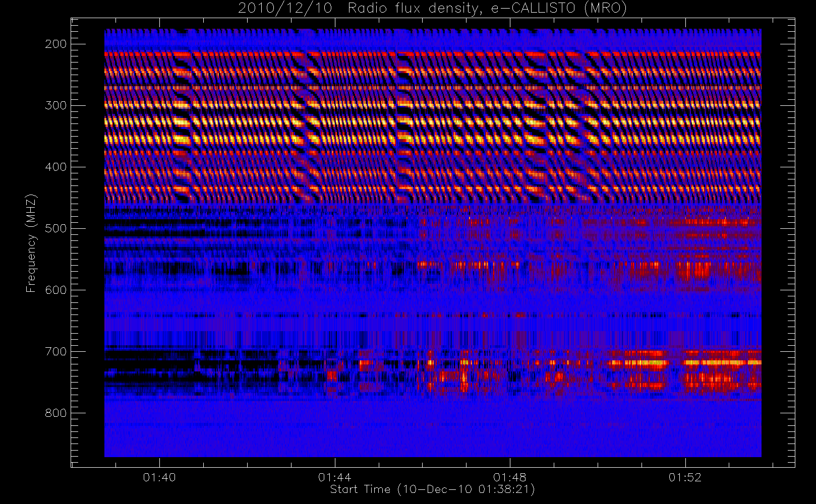
Task: Click the 01:52 time tick label
Action: point(685,477)
